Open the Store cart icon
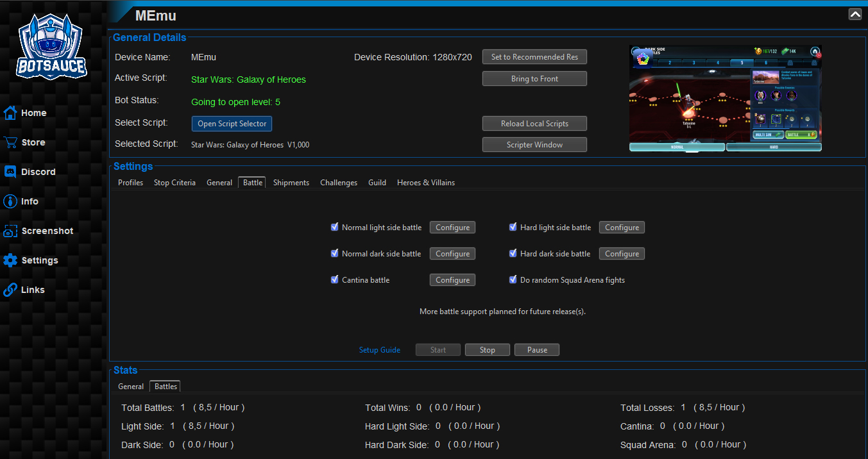The image size is (868, 459). pyautogui.click(x=10, y=142)
